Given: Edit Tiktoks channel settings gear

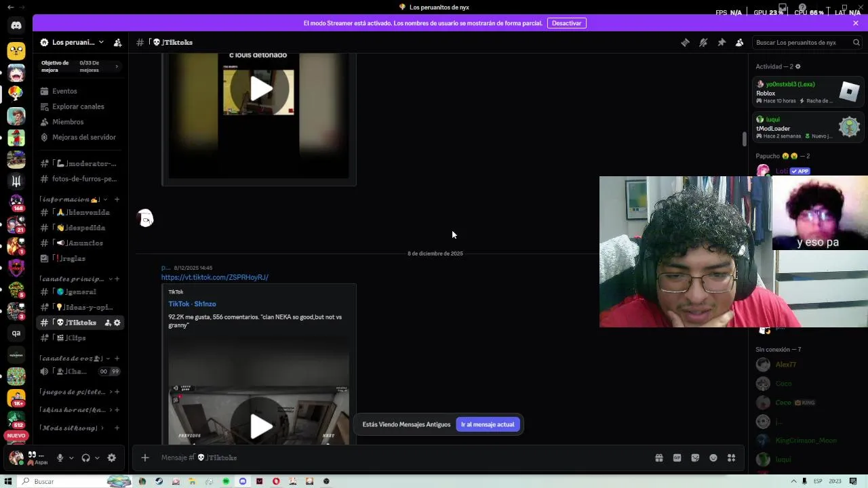Looking at the screenshot, I should tap(117, 323).
